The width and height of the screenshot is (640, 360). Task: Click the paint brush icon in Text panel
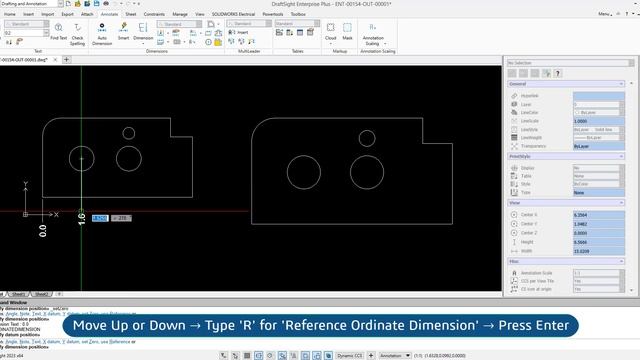click(x=19, y=42)
